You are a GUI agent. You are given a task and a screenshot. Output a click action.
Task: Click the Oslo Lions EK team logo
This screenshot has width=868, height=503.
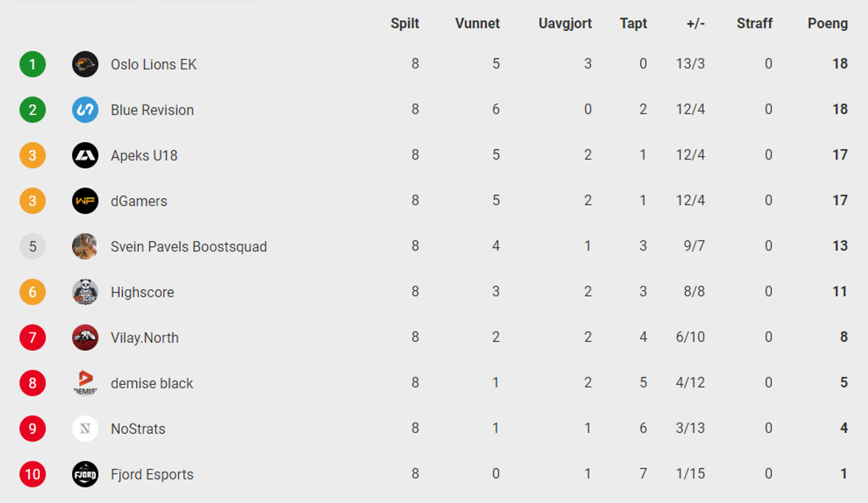[x=85, y=64]
